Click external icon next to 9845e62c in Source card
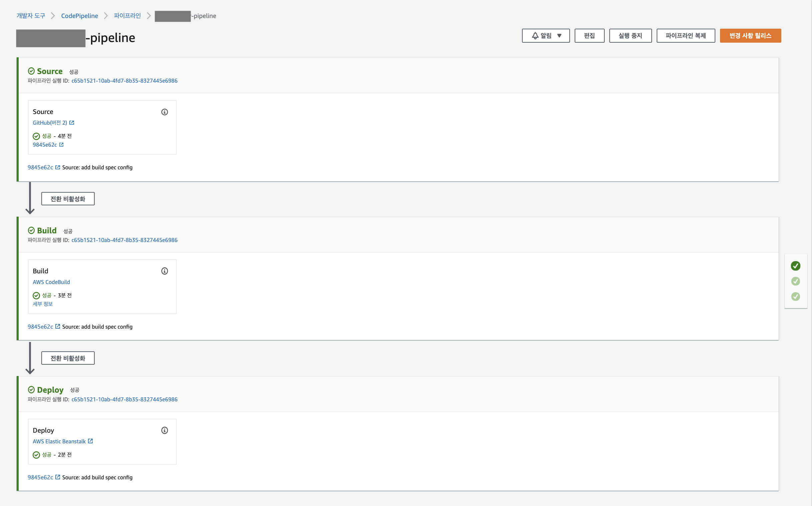Image resolution: width=812 pixels, height=506 pixels. tap(61, 145)
